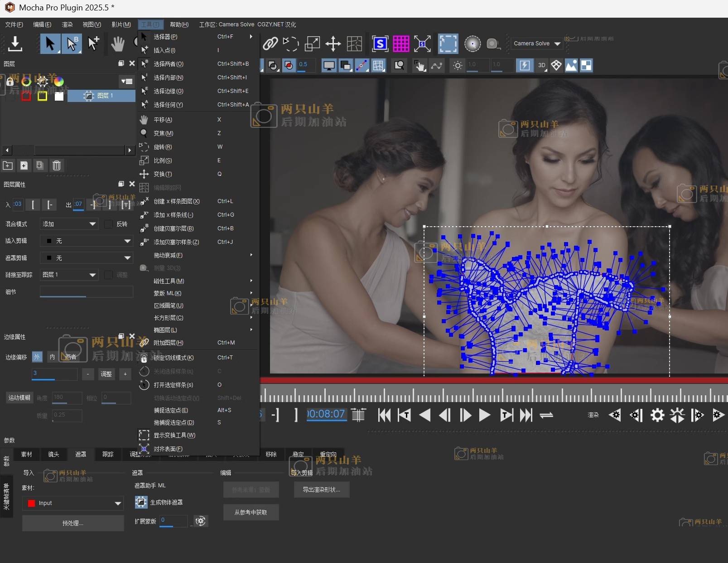Toggle the 外 edge offset option
Viewport: 728px width, 563px height.
click(37, 357)
